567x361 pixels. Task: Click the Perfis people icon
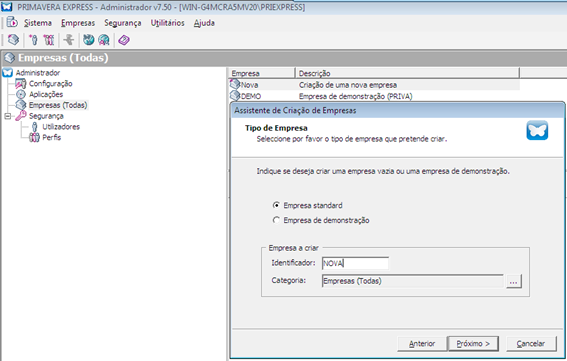34,137
